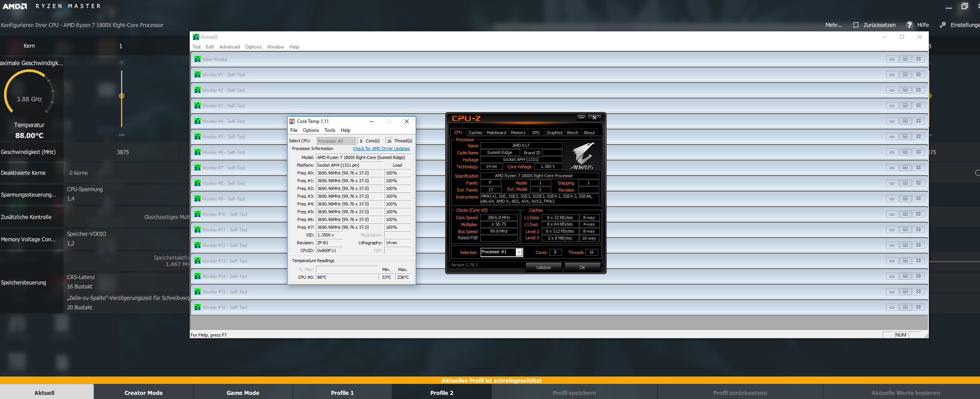Open the Options menu in Prime95
Screen dimensions: 980x399
[x=253, y=47]
